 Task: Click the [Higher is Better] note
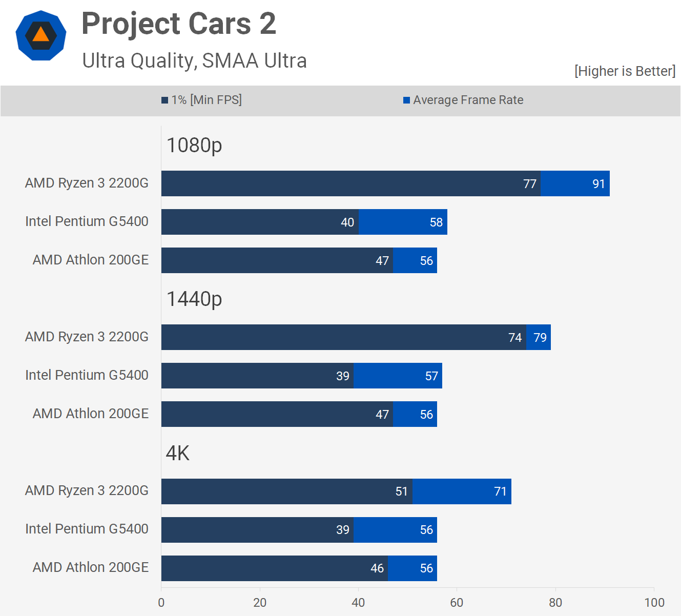point(625,71)
